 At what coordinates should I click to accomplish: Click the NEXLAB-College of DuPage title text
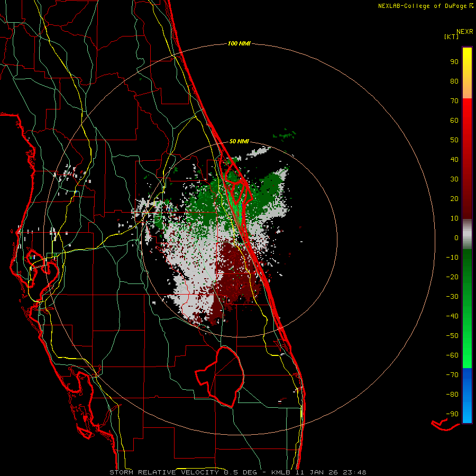[423, 6]
